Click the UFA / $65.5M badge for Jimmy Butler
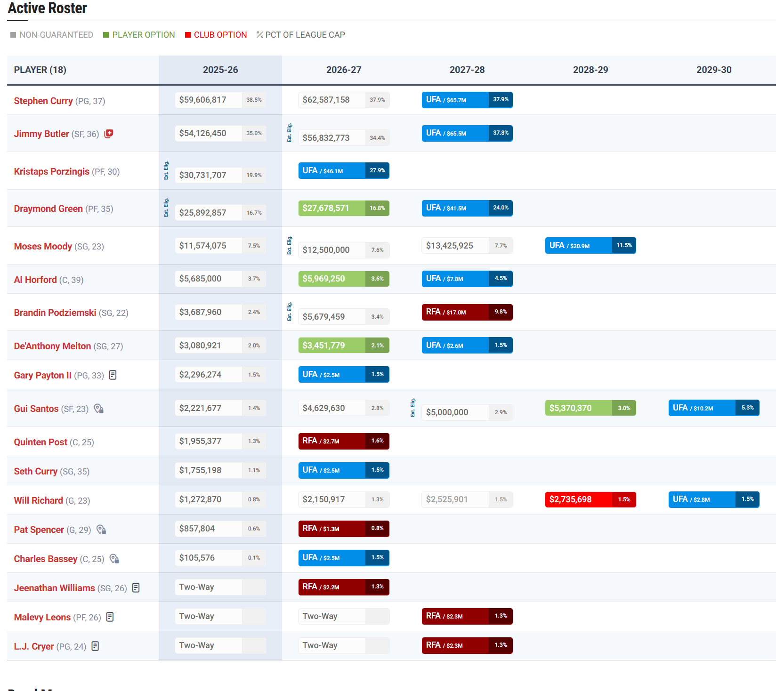 coord(467,133)
